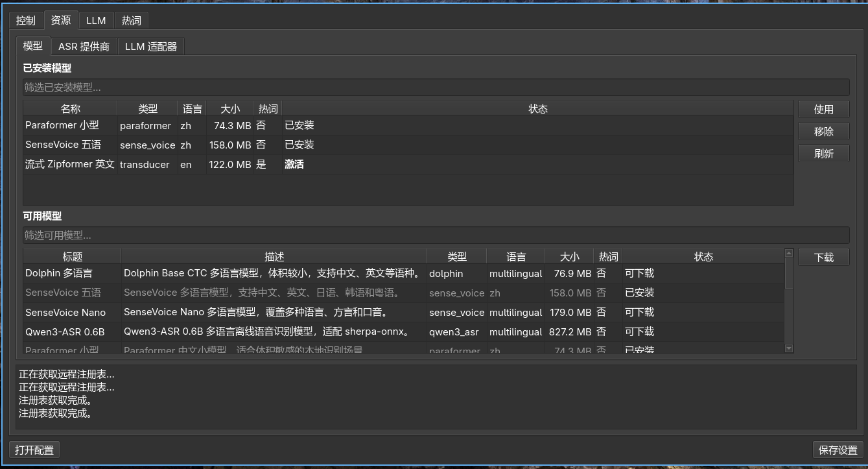868x469 pixels.
Task: Click the 使用 button
Action: [x=823, y=110]
